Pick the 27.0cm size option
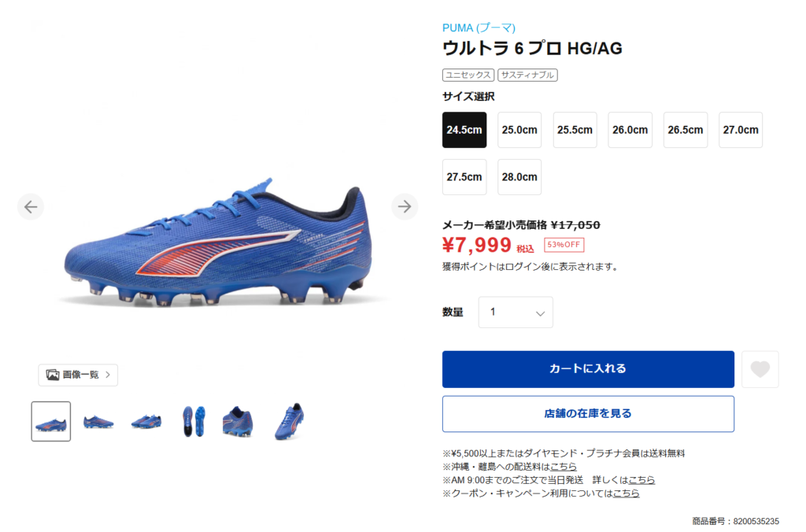This screenshot has width=806, height=532. click(740, 130)
